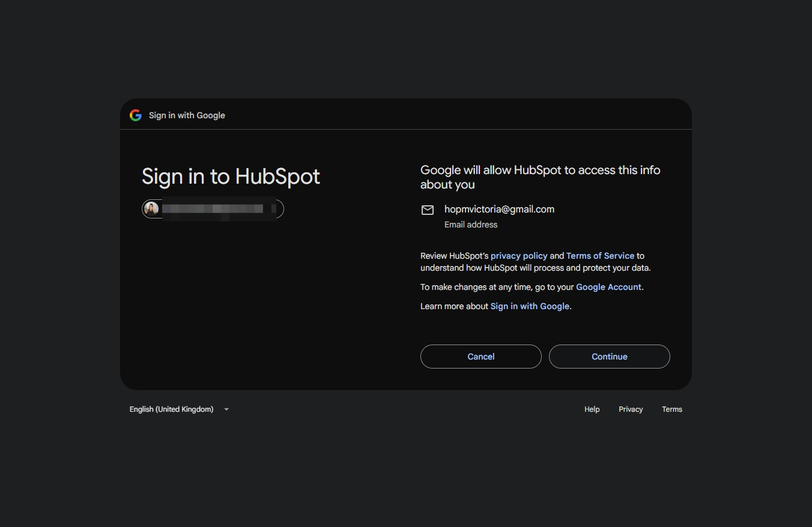This screenshot has width=812, height=527.
Task: Click the Cancel button
Action: tap(481, 357)
